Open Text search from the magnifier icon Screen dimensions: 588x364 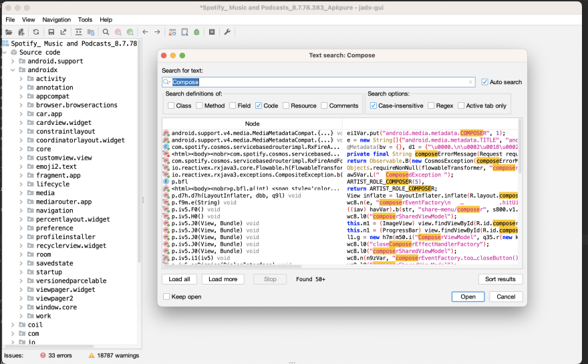coord(106,32)
